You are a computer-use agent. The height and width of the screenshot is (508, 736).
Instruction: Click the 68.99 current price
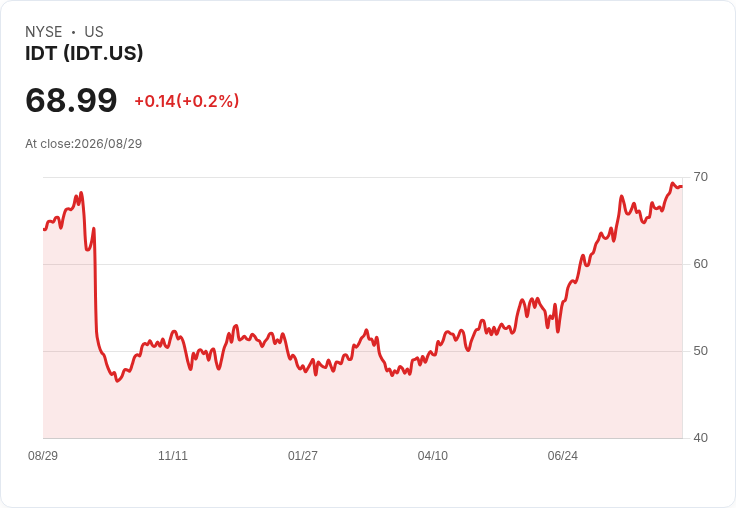tap(71, 100)
